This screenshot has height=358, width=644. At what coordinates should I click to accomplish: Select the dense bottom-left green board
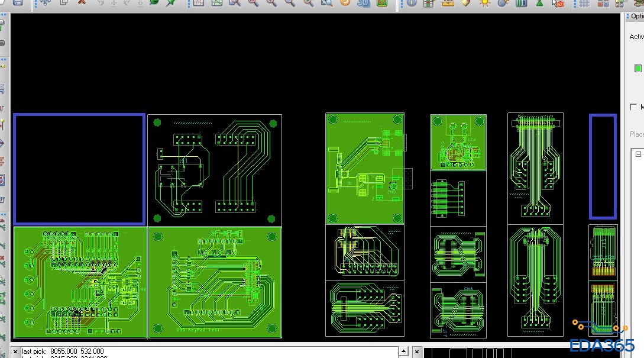tap(80, 282)
